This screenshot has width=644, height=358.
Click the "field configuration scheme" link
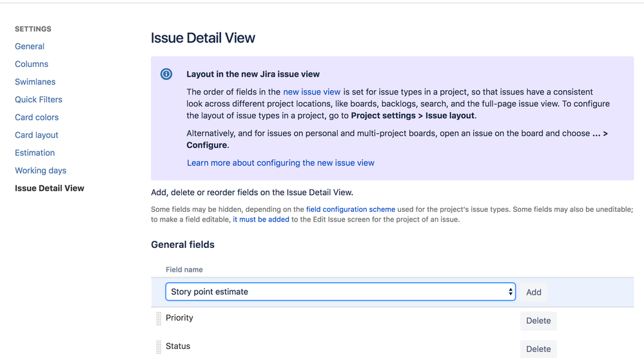click(x=351, y=209)
